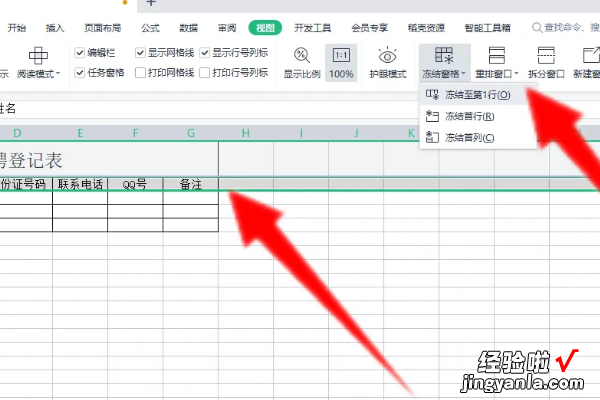This screenshot has width=600, height=400.
Task: Select the QQ号 header cell
Action: point(135,184)
